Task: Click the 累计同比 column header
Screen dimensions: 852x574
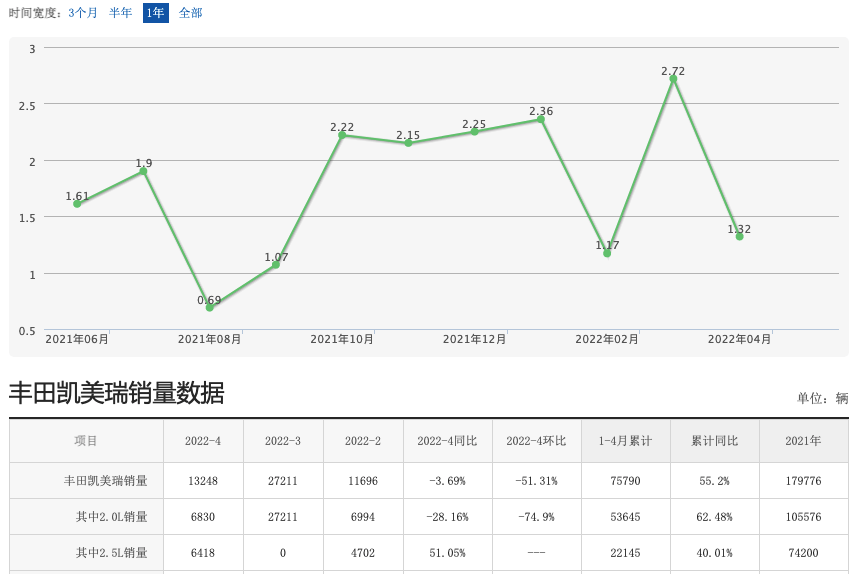Action: [x=715, y=441]
